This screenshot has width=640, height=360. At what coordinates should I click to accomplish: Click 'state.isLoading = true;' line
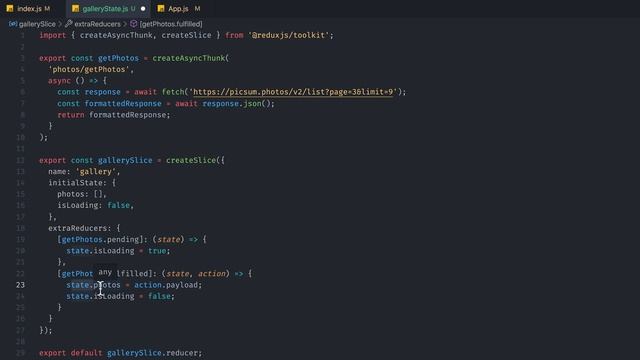118,251
